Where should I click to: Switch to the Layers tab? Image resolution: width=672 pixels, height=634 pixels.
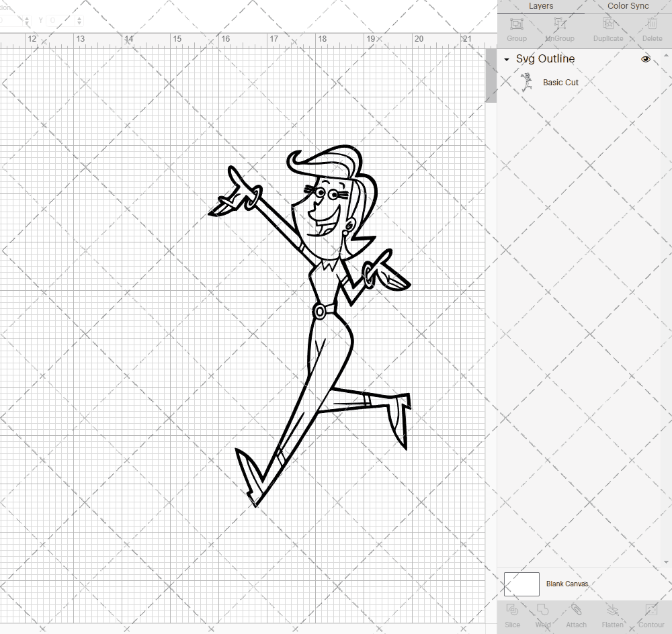pos(540,6)
